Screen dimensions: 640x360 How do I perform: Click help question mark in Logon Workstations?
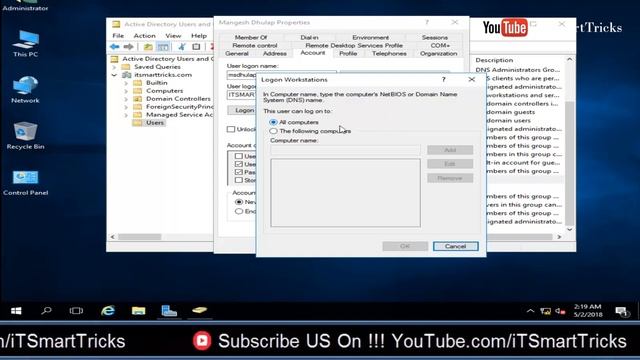coord(444,79)
